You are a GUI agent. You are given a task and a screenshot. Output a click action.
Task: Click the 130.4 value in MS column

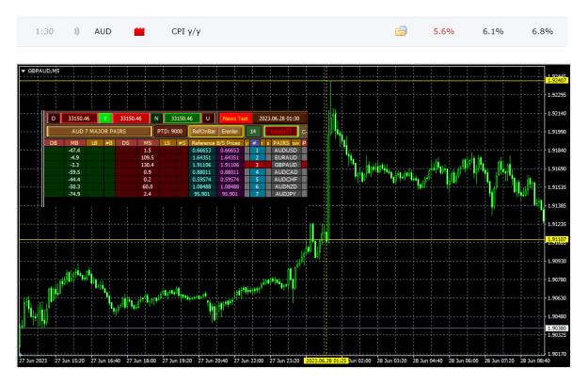click(148, 165)
